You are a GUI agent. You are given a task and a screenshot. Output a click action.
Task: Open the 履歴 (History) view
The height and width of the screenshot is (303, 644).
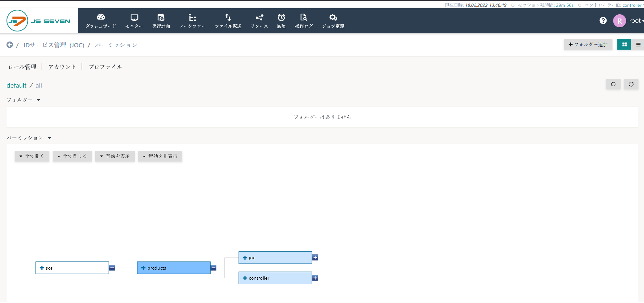pos(281,20)
